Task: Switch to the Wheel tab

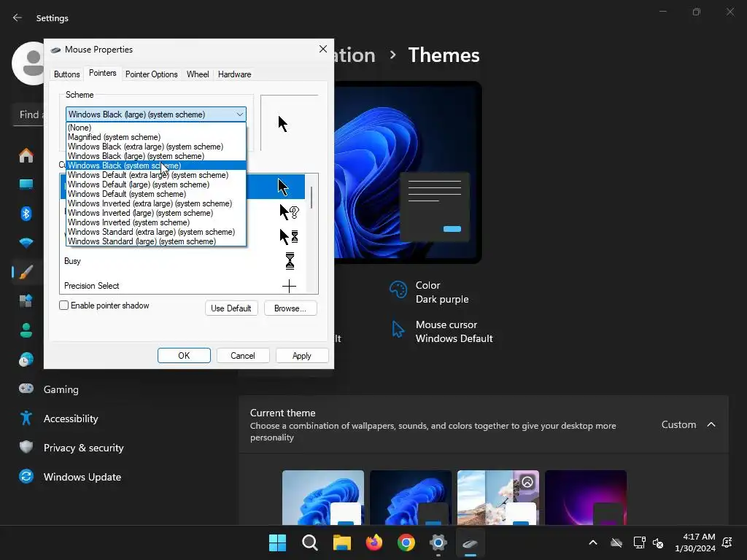Action: click(198, 74)
